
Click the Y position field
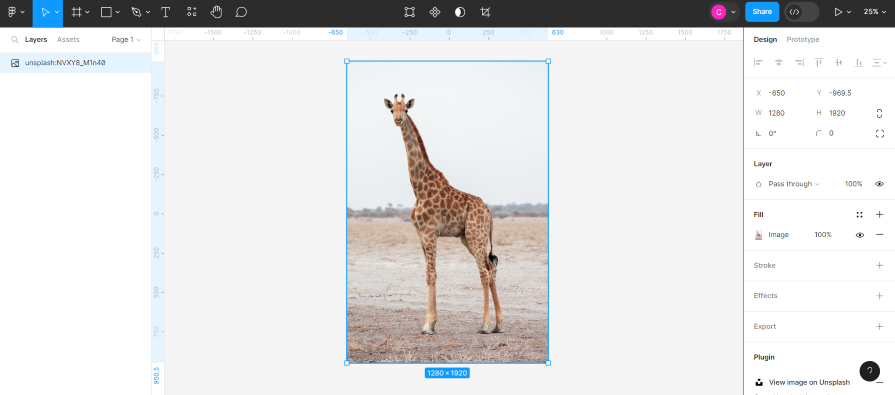click(x=840, y=93)
